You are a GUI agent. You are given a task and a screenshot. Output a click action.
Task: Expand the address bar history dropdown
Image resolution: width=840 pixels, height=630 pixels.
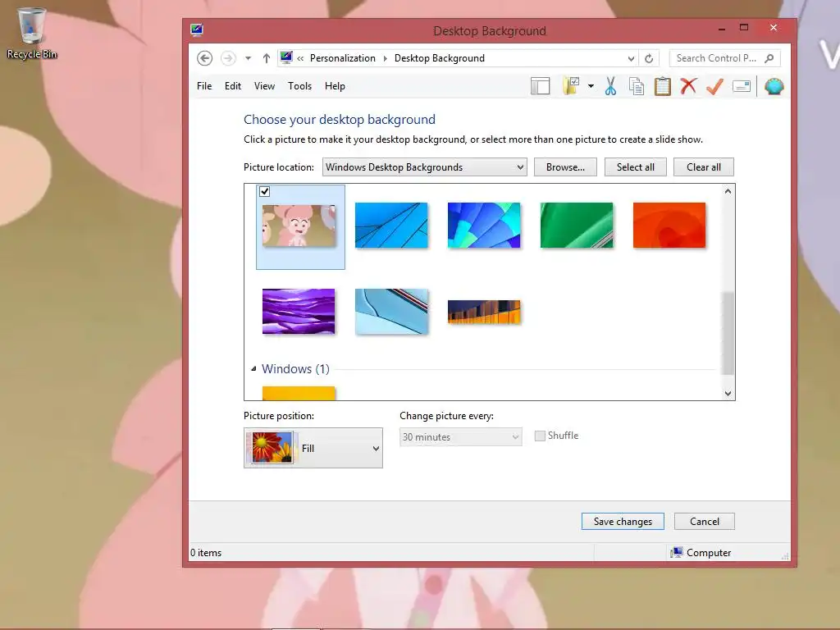[631, 58]
